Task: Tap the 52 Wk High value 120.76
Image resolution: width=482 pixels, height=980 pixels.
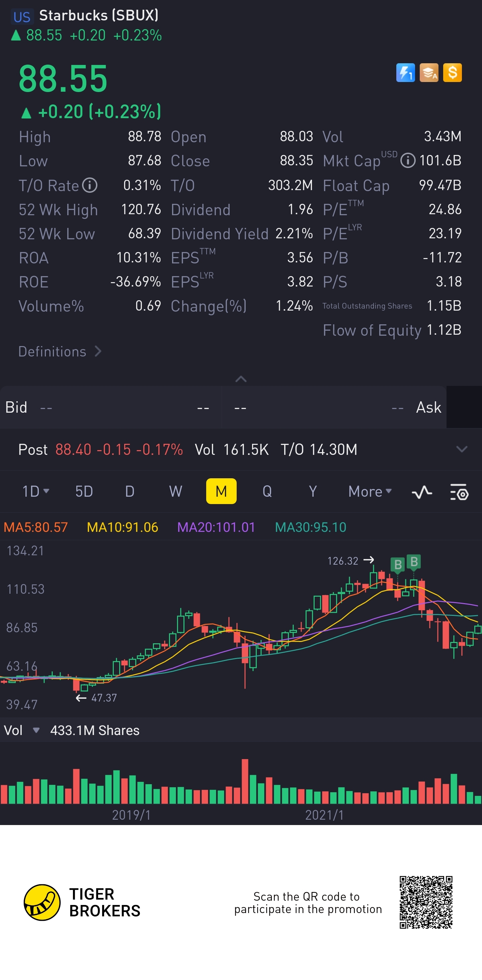Action: 141,209
